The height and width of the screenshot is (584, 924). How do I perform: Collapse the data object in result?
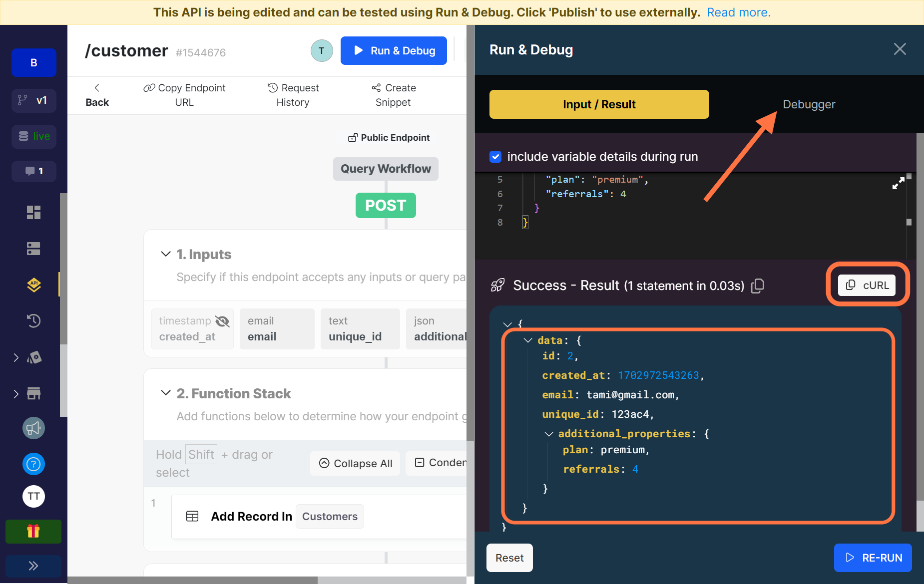pyautogui.click(x=528, y=340)
